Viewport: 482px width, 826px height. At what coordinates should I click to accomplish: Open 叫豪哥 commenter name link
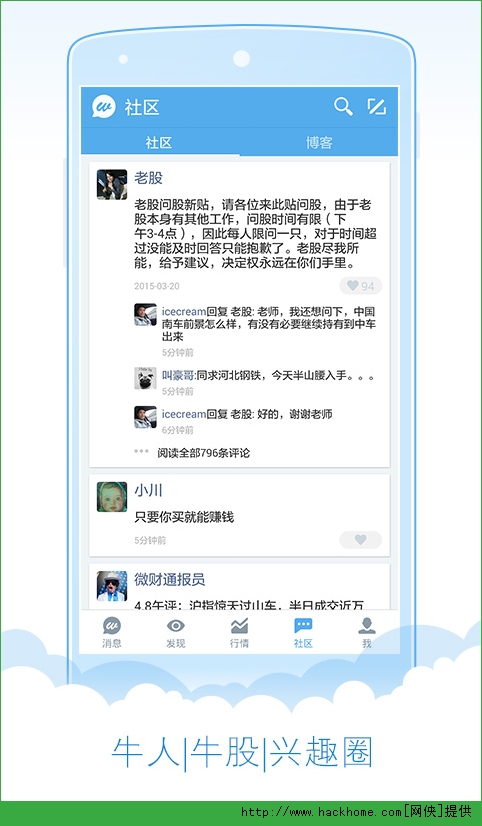click(x=178, y=376)
